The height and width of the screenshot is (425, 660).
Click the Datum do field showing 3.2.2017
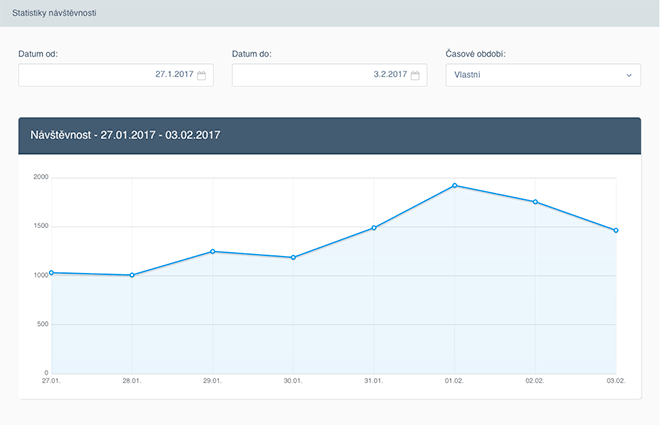[330, 75]
